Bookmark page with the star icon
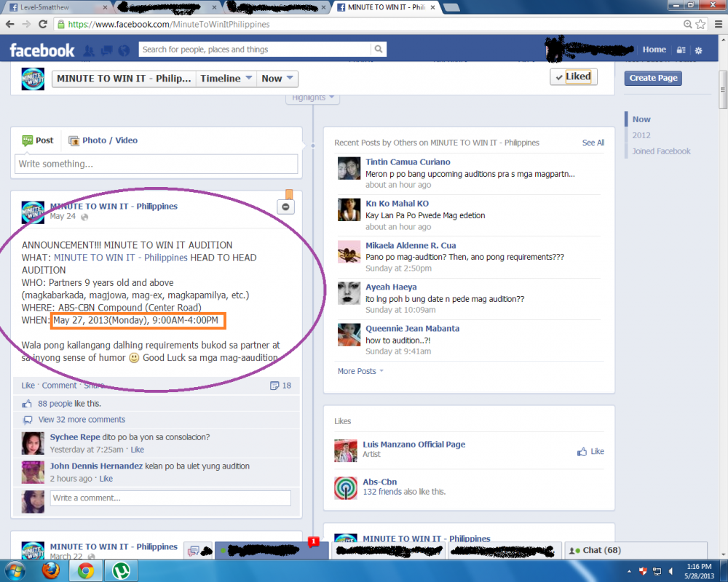The image size is (728, 582). (x=700, y=24)
